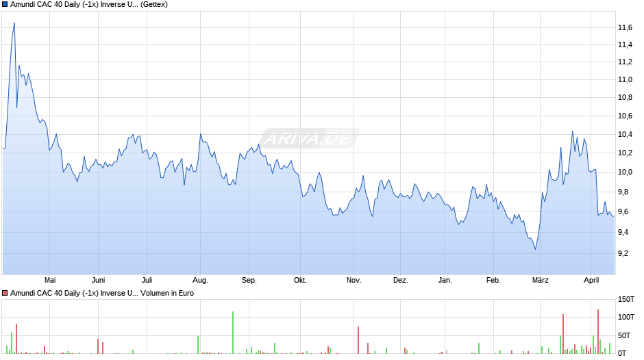Click the 10,8 price axis label
644x360 pixels.
[x=625, y=98]
